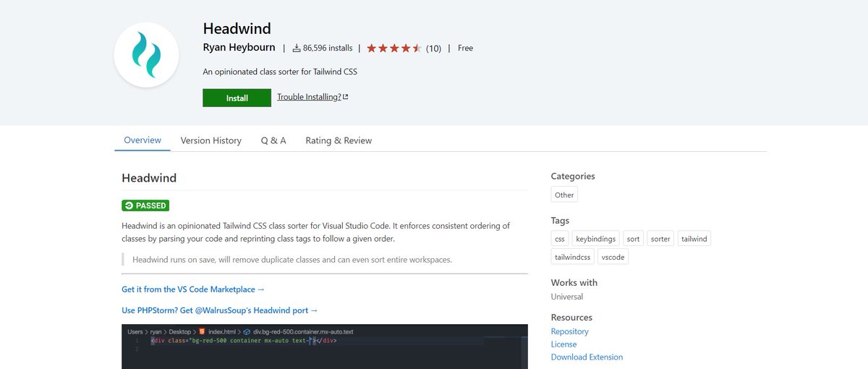Switch to the Overview tab
Screen dimensions: 868x369
coord(142,140)
